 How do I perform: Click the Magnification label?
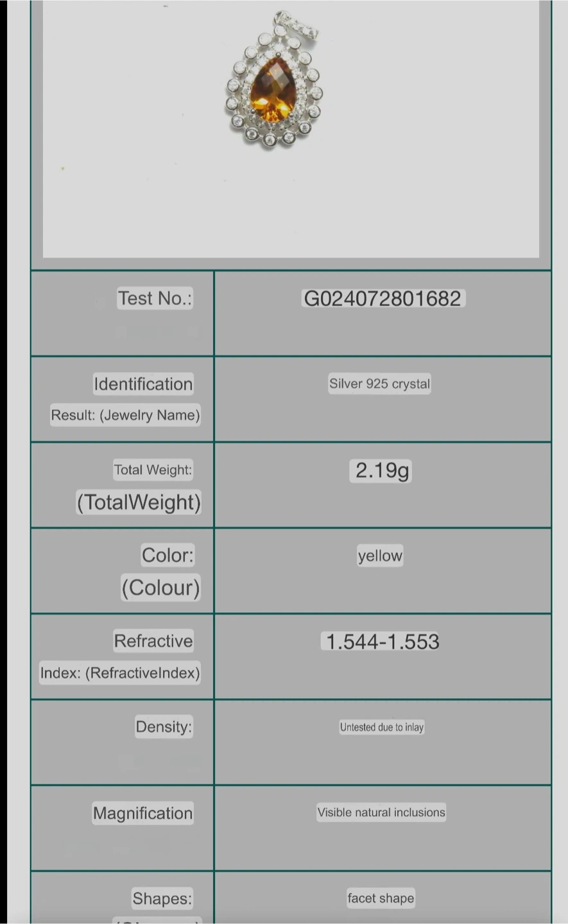(142, 813)
